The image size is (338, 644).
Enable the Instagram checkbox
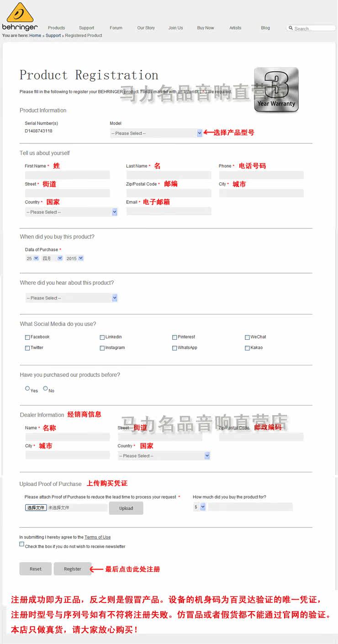[x=102, y=348]
